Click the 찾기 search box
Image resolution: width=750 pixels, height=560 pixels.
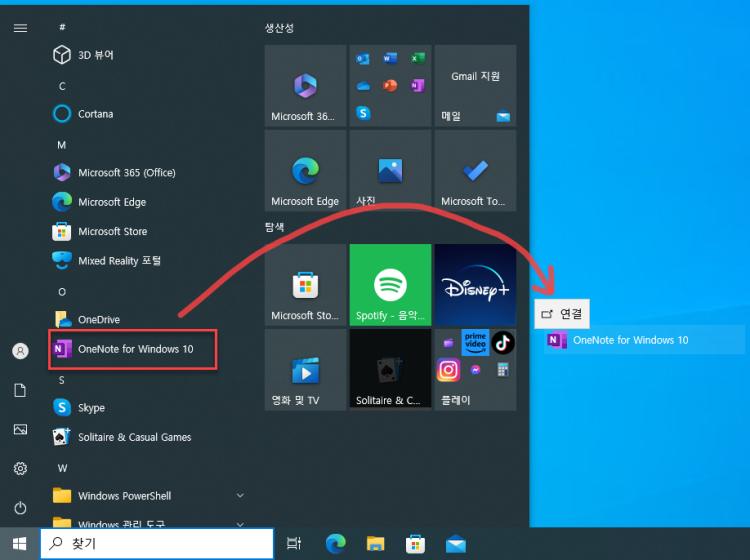coord(157,544)
